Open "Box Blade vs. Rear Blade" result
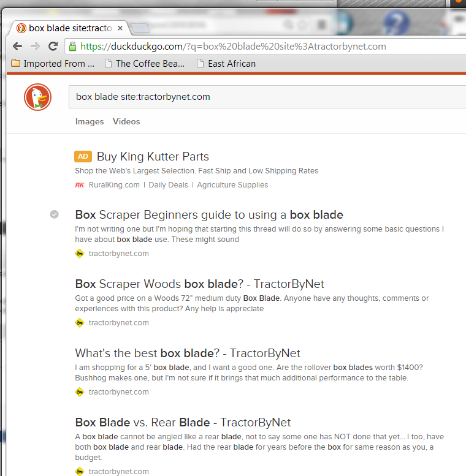This screenshot has height=476, width=466. coord(183,422)
